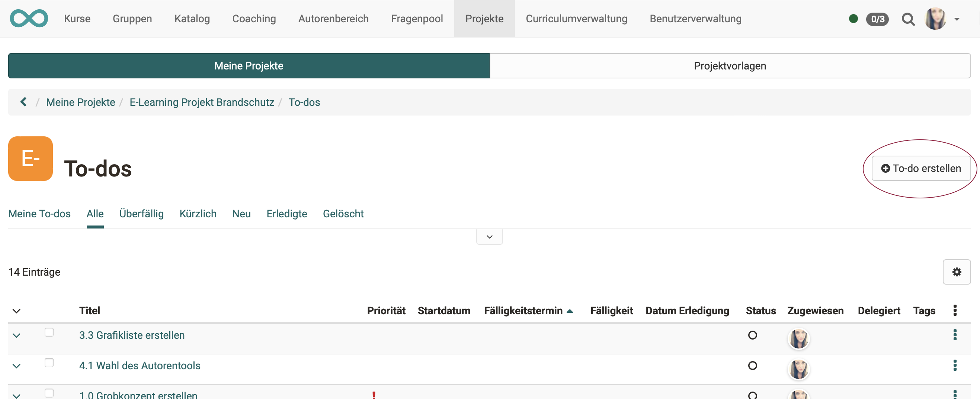Click the red priority exclamation for 1.0 Grobkonzept
Image resolution: width=980 pixels, height=399 pixels.
pyautogui.click(x=375, y=395)
